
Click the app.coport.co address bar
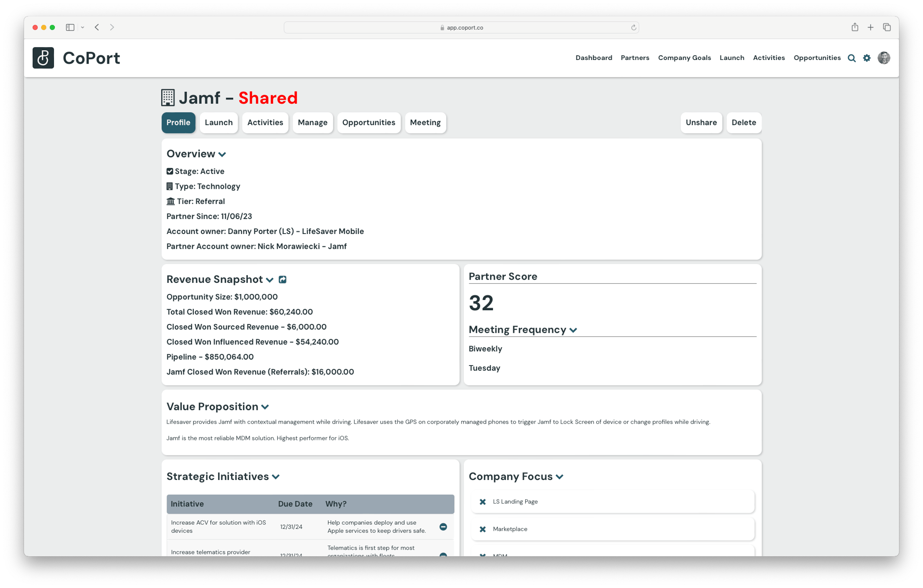click(461, 28)
